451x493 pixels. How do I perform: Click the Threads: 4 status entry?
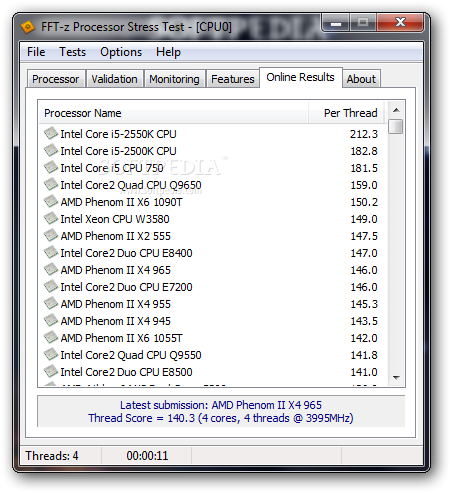pyautogui.click(x=52, y=456)
